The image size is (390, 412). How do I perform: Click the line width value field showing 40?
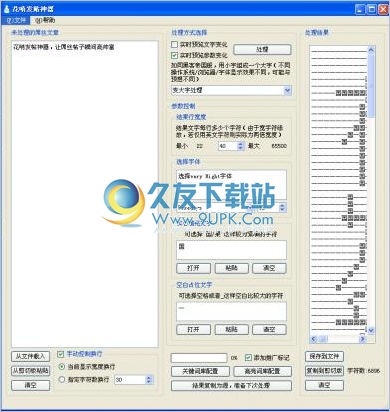[228, 146]
